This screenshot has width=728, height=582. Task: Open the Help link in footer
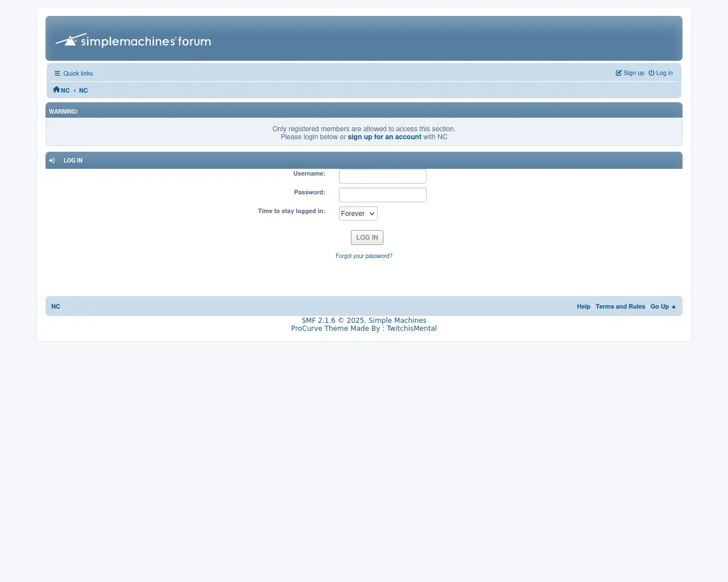(584, 306)
